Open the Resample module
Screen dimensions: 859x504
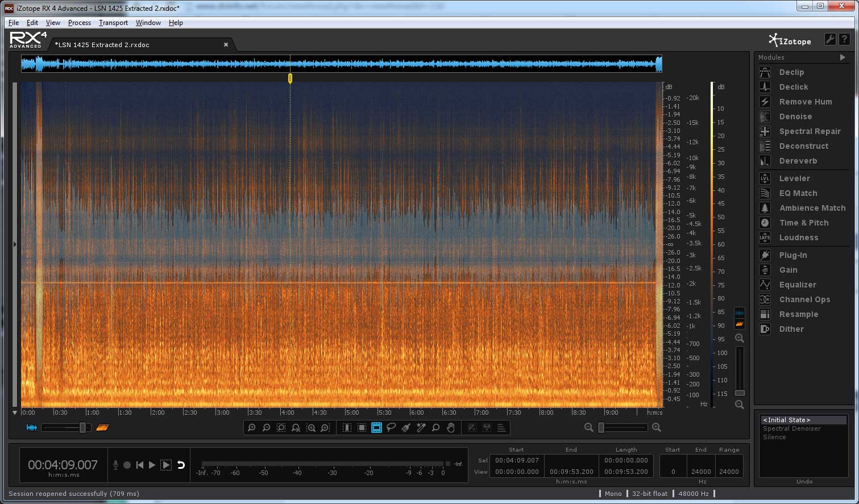tap(798, 314)
